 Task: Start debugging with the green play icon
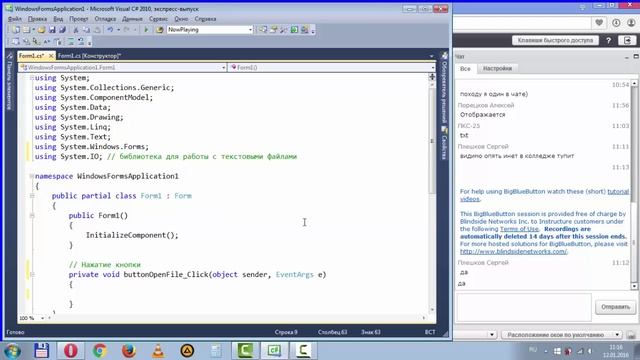click(146, 30)
